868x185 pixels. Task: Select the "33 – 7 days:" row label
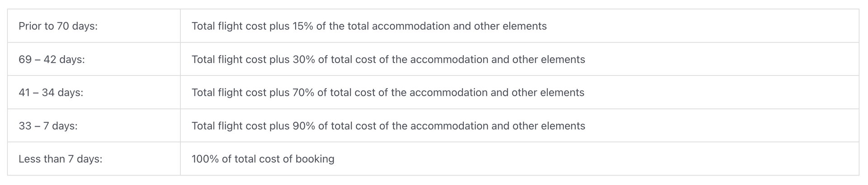(x=48, y=126)
